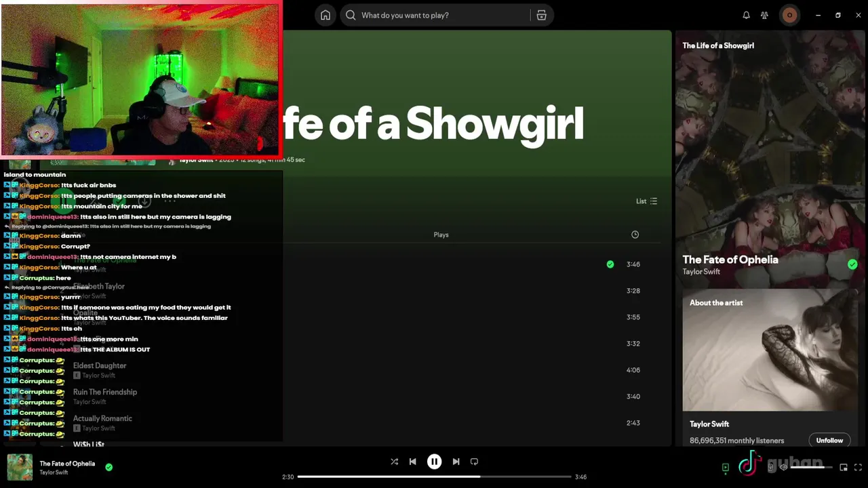Click the elapsed time 2:30 label
Image resolution: width=868 pixels, height=488 pixels.
point(288,477)
